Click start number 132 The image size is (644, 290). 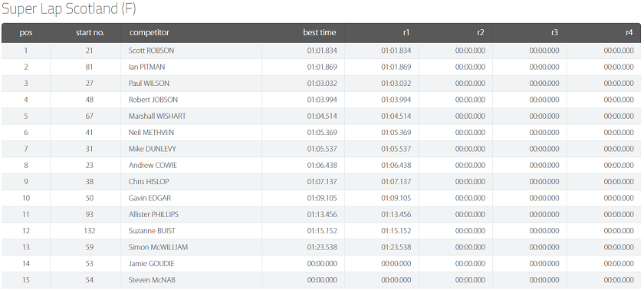(x=90, y=231)
